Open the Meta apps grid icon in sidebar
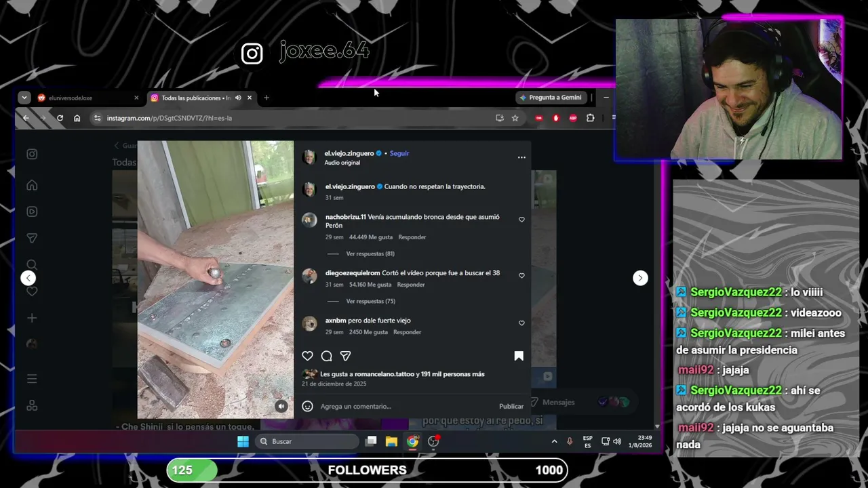This screenshot has width=868, height=488. 32,405
